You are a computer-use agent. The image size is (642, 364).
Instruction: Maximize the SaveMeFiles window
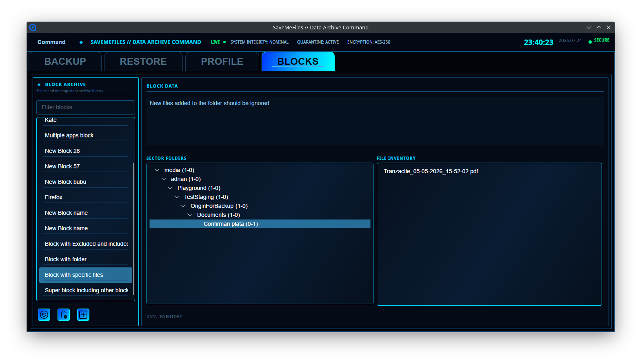pyautogui.click(x=599, y=27)
